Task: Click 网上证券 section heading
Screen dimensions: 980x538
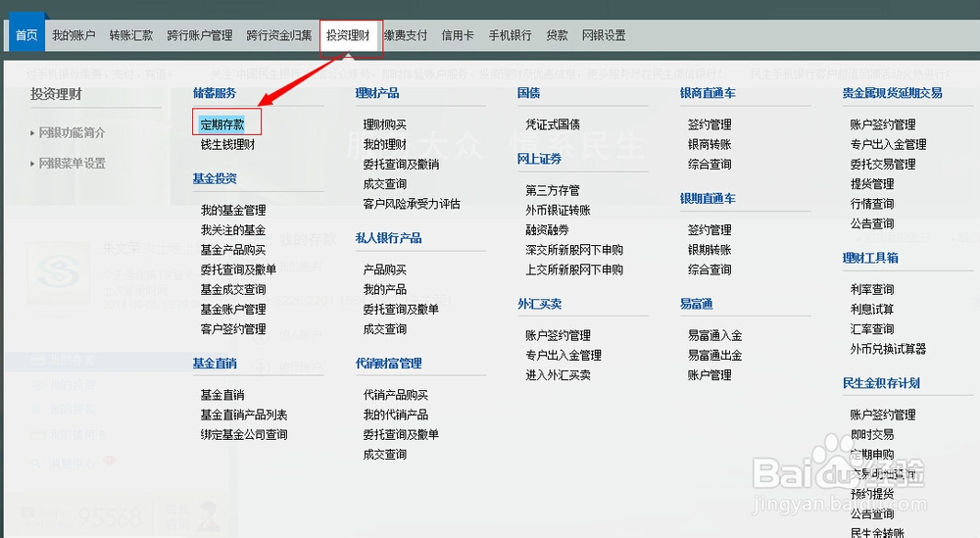Action: tap(539, 159)
